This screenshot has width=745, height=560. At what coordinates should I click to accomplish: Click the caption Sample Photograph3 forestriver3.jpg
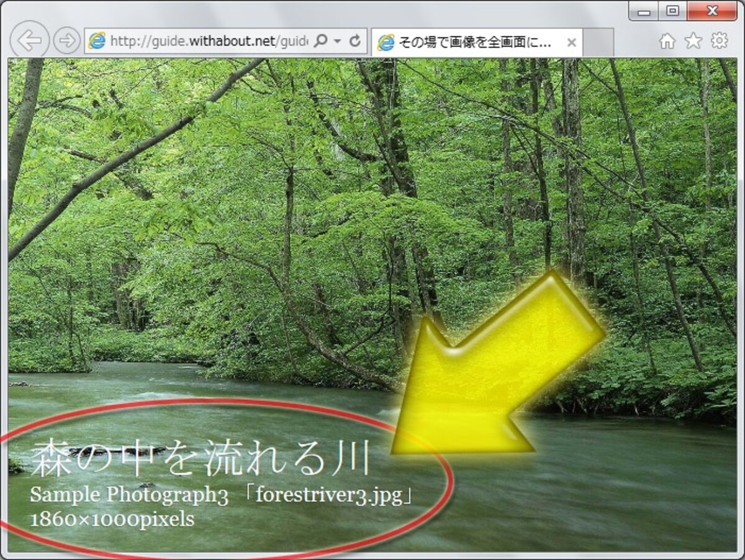222,496
